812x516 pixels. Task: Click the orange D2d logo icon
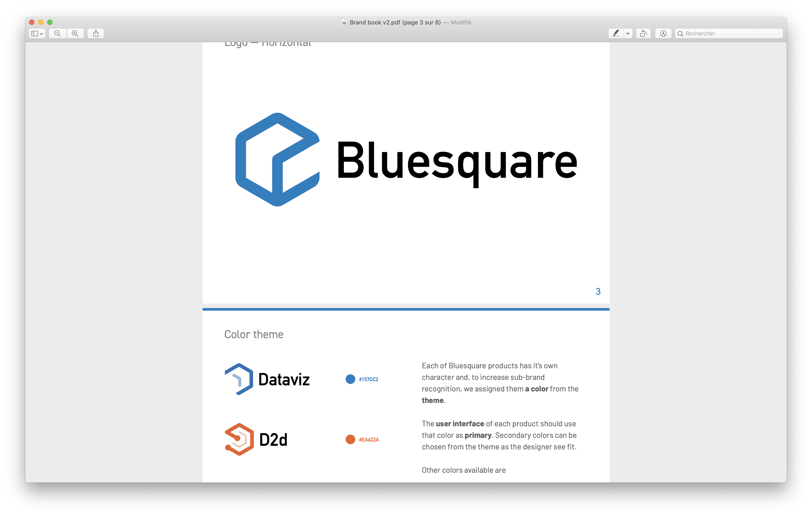(x=239, y=439)
